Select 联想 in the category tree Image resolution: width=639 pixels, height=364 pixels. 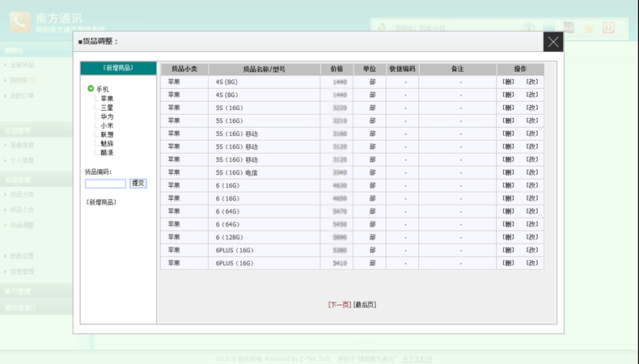click(x=107, y=134)
